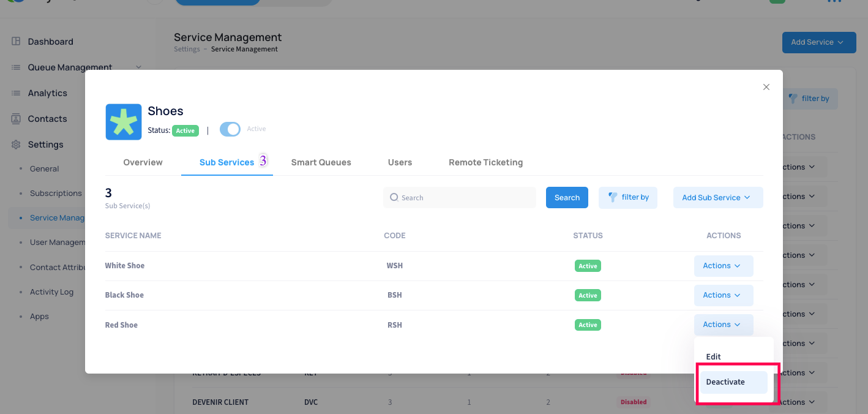Click the Settings breadcrumb link
Screen dimensions: 868x414
[x=187, y=49]
